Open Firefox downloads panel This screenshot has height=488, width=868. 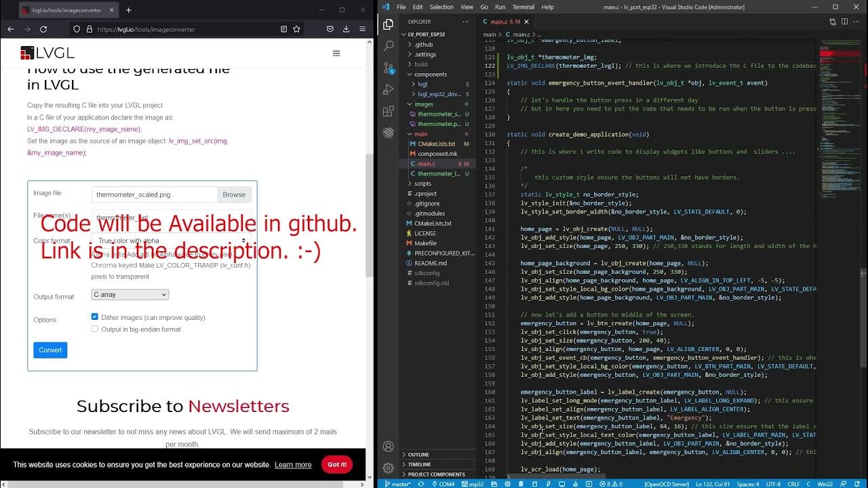pyautogui.click(x=346, y=29)
